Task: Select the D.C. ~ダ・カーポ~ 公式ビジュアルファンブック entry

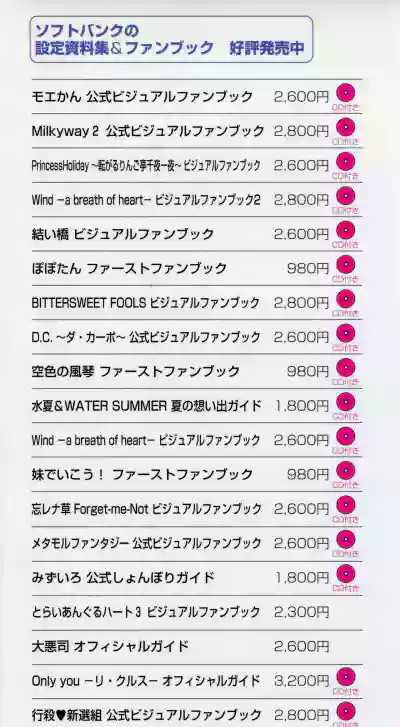Action: click(x=146, y=337)
